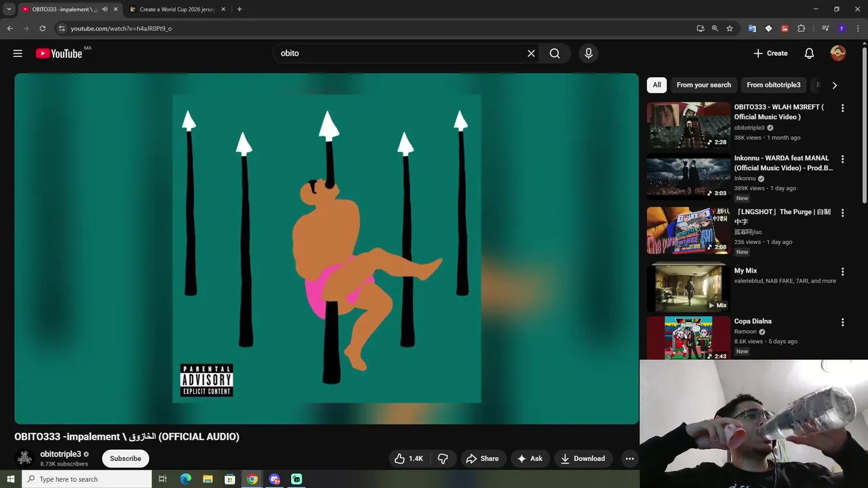Install or cast page icon
Viewport: 868px width, 488px height.
point(701,28)
